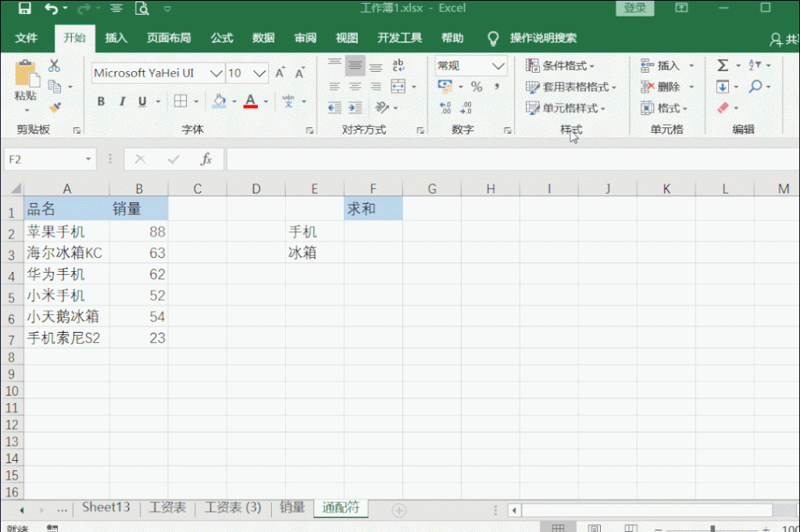
Task: Click the formula bar input field
Action: click(512, 159)
